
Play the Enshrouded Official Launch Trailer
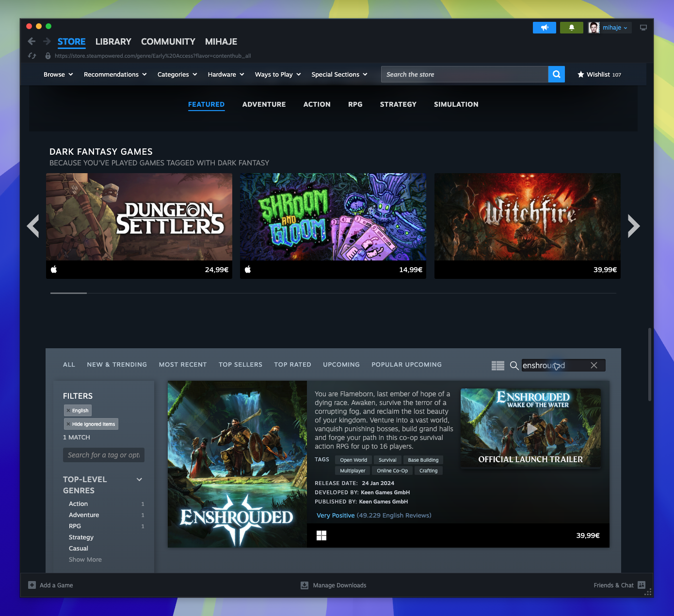[x=531, y=428]
